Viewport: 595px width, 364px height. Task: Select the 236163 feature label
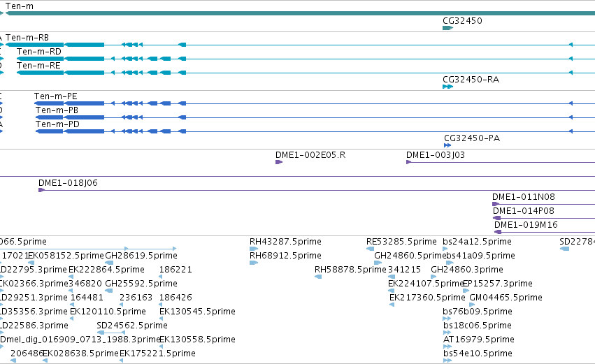(x=136, y=298)
